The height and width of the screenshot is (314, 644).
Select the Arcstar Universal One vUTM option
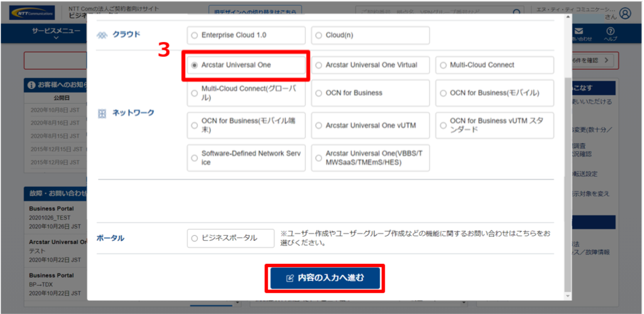[x=319, y=126]
